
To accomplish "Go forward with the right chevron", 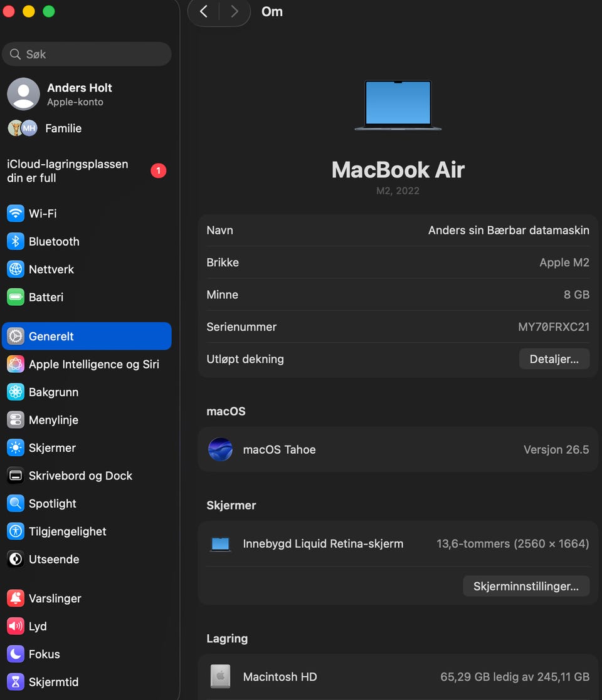I will click(235, 11).
